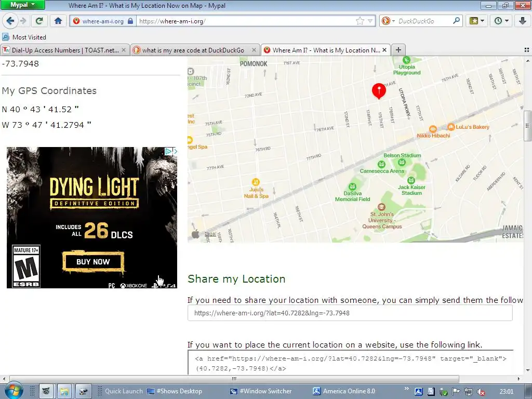This screenshot has height=399, width=532.
Task: Go to the browser home page
Action: [58, 21]
